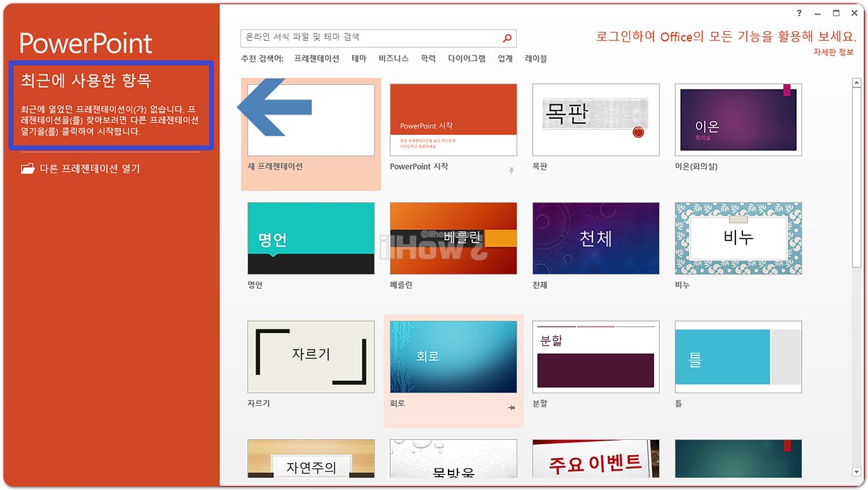This screenshot has width=868, height=490.
Task: Choose the PowerPoint 시작 template thumbnail
Action: (x=453, y=120)
